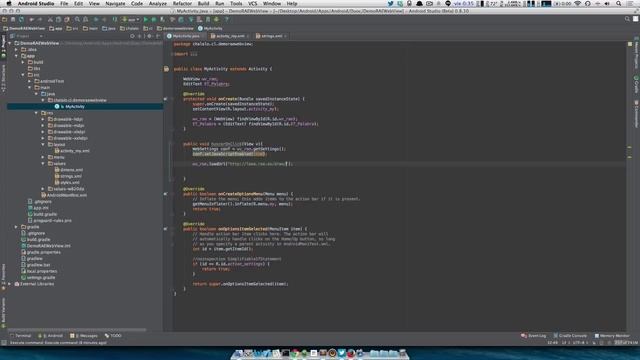Open the Android tool window button
640x360 pixels.
tap(51, 336)
